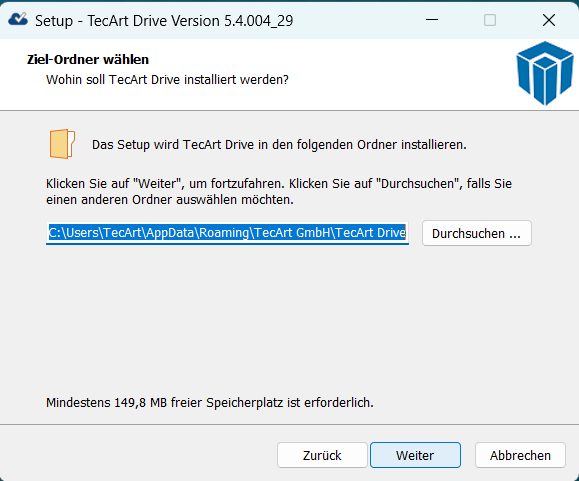Click the "einen anderen Ordner auswählen möchten" line
Screen dimensions: 579x481
coord(170,200)
